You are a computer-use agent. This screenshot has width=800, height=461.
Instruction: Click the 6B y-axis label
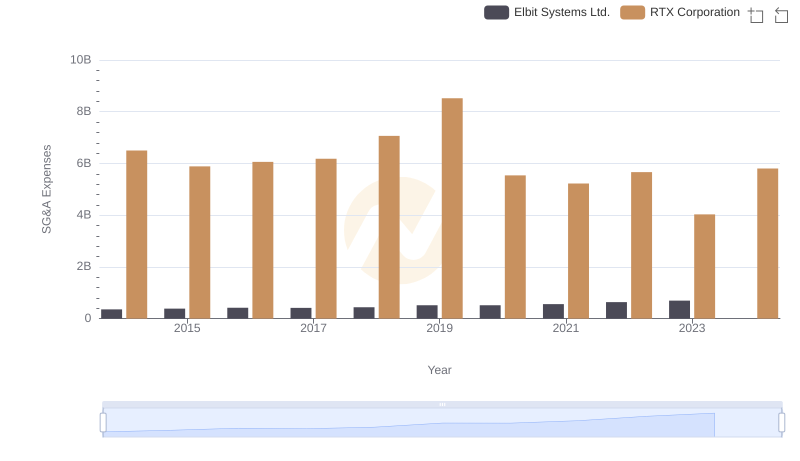tap(84, 163)
